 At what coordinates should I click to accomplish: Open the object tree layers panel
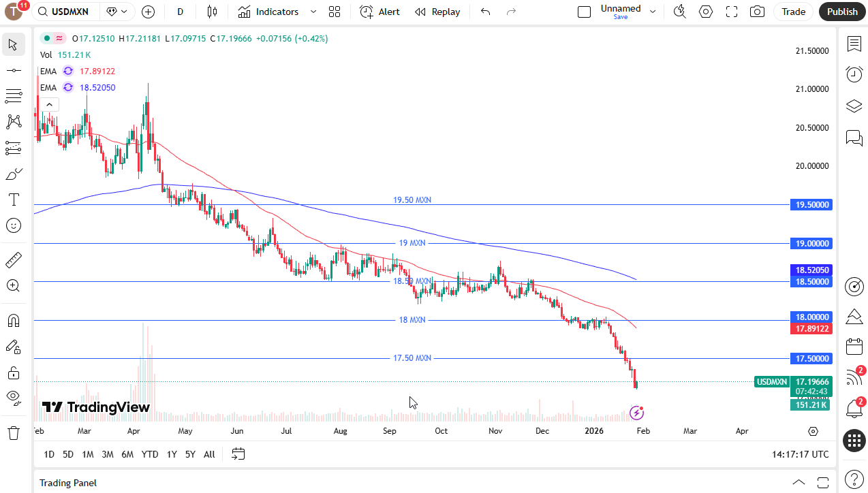(854, 106)
